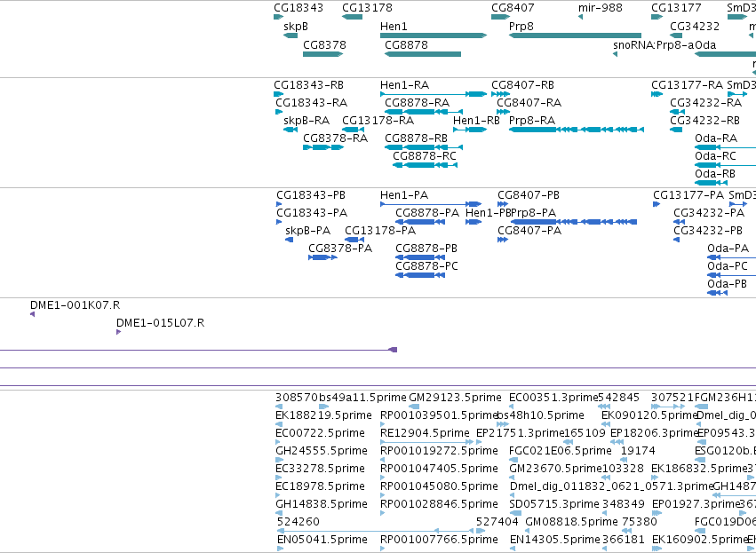The width and height of the screenshot is (756, 553).
Task: Click the CG34232-PA protein label
Action: (709, 213)
